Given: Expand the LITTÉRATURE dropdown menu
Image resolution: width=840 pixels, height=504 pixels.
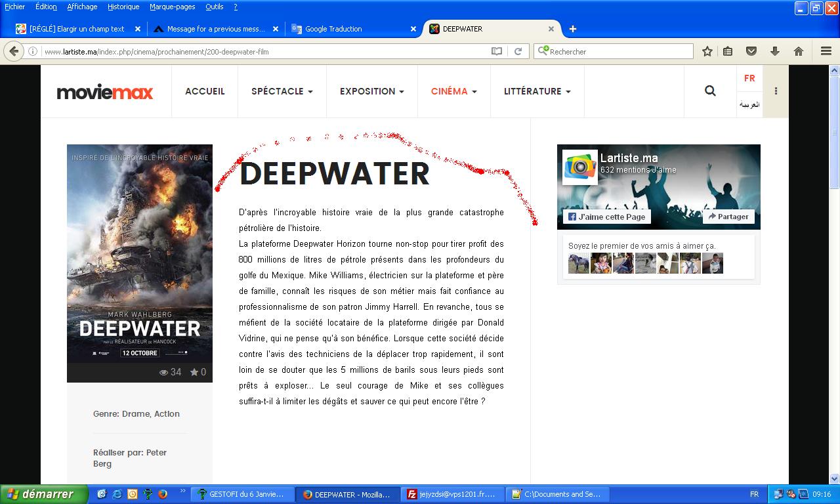Looking at the screenshot, I should click(x=537, y=91).
